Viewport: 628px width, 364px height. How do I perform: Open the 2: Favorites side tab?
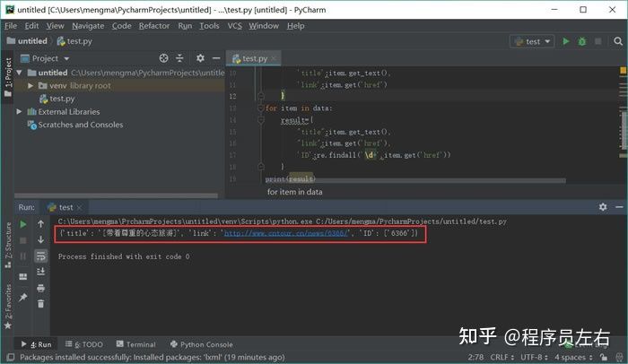8,307
